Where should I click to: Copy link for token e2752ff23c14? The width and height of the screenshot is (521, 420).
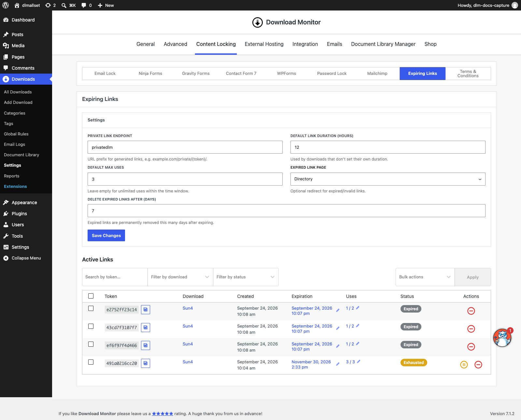pos(146,310)
